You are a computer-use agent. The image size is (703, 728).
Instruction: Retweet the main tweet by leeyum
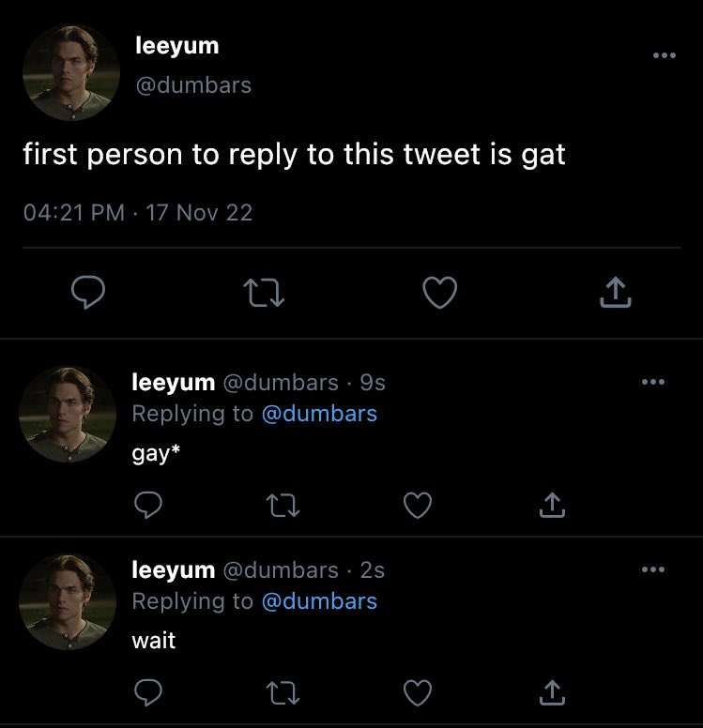[264, 293]
